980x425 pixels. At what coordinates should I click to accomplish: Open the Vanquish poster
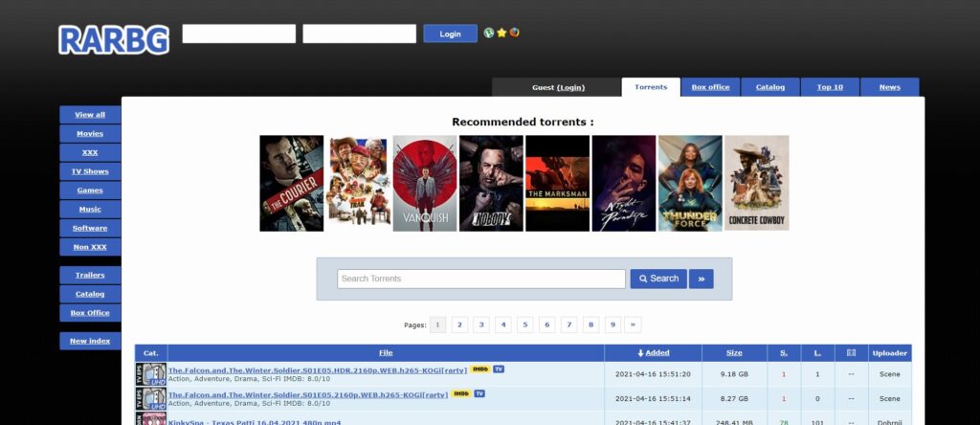[425, 183]
